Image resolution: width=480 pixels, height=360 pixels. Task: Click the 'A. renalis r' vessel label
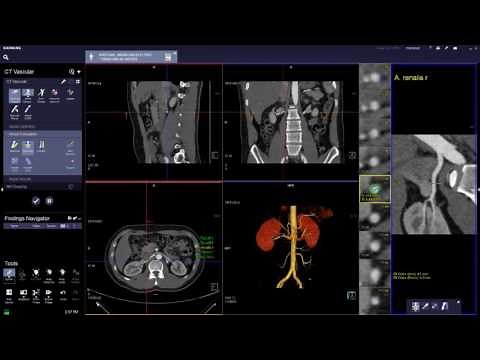[411, 78]
